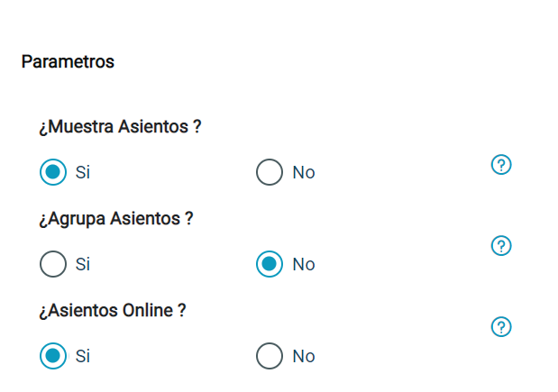Viewport: 558px width, 392px height.
Task: Select Si radio for Muestra Asientos
Action: coord(53,172)
